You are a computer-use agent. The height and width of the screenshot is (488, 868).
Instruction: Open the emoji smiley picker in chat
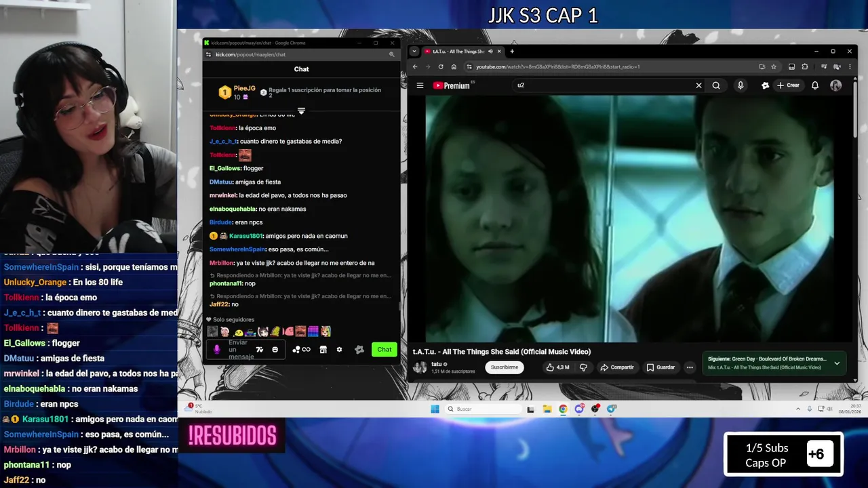coord(275,350)
